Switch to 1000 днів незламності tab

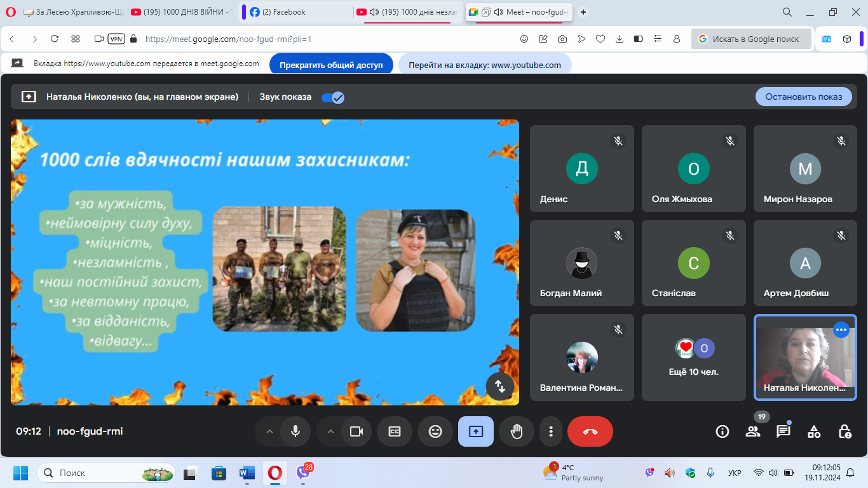pos(408,12)
